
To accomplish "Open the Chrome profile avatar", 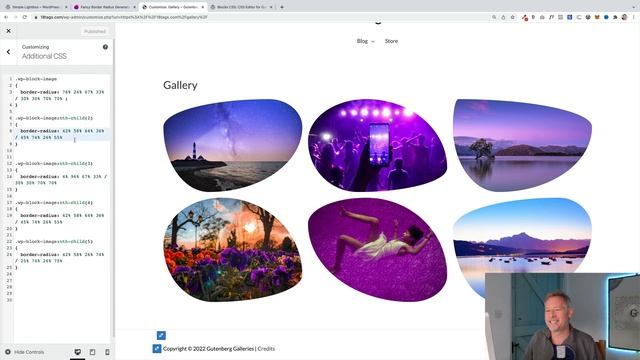I will [x=624, y=17].
